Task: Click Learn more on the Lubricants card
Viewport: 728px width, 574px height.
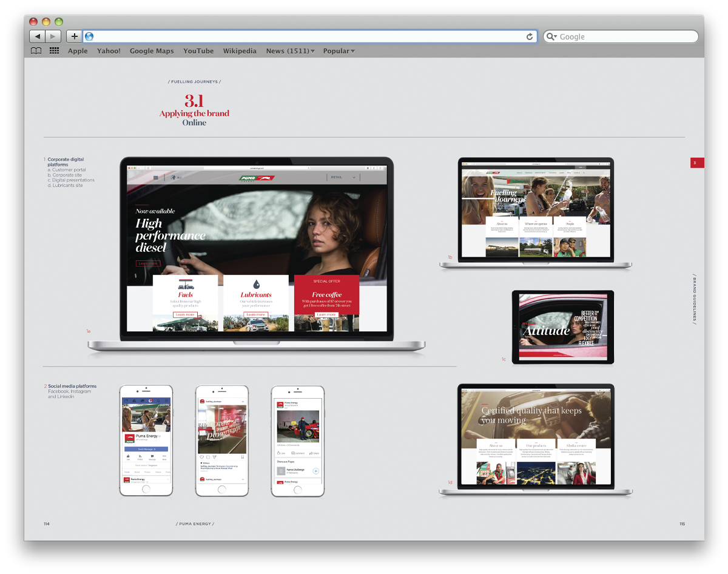Action: (255, 314)
